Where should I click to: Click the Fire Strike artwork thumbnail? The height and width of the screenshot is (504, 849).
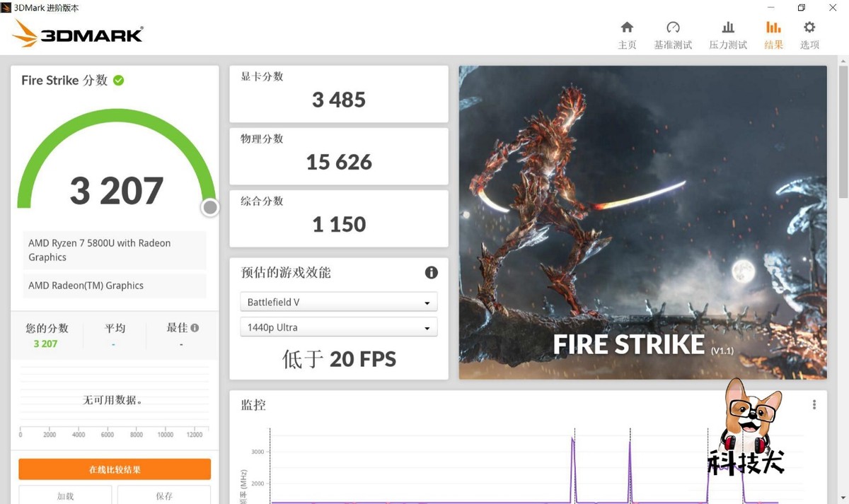642,222
